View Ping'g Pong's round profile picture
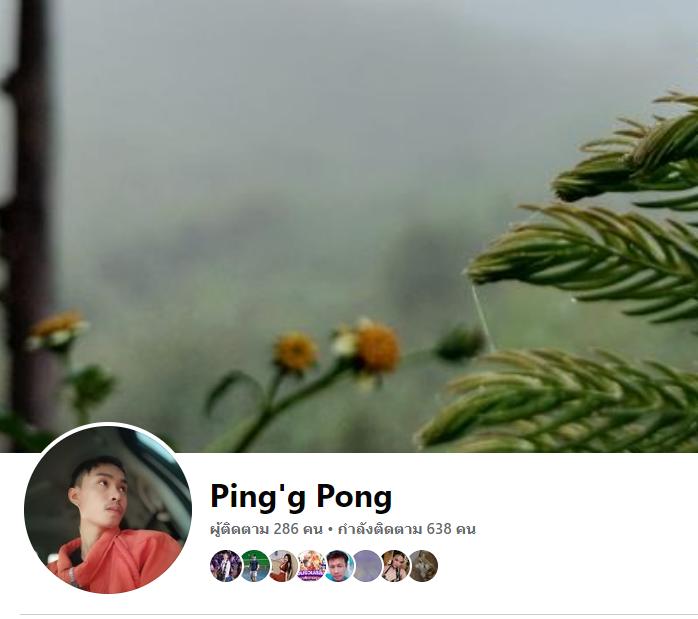Viewport: 698px width, 619px height. 108,510
